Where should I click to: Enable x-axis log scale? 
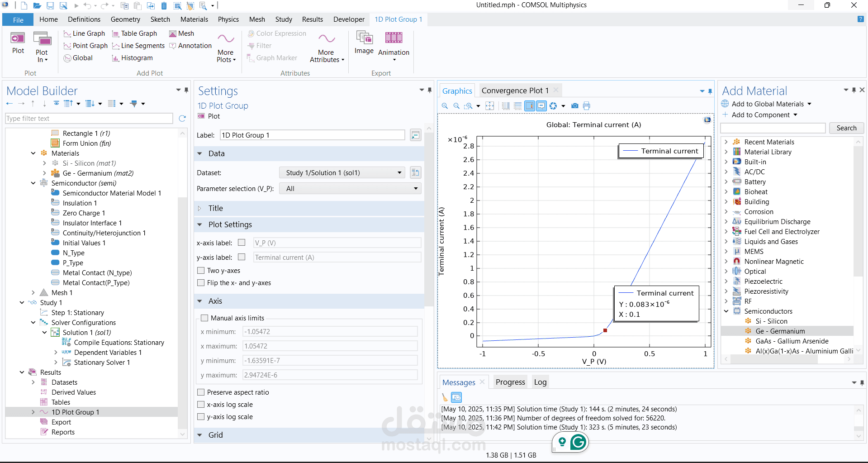(201, 405)
